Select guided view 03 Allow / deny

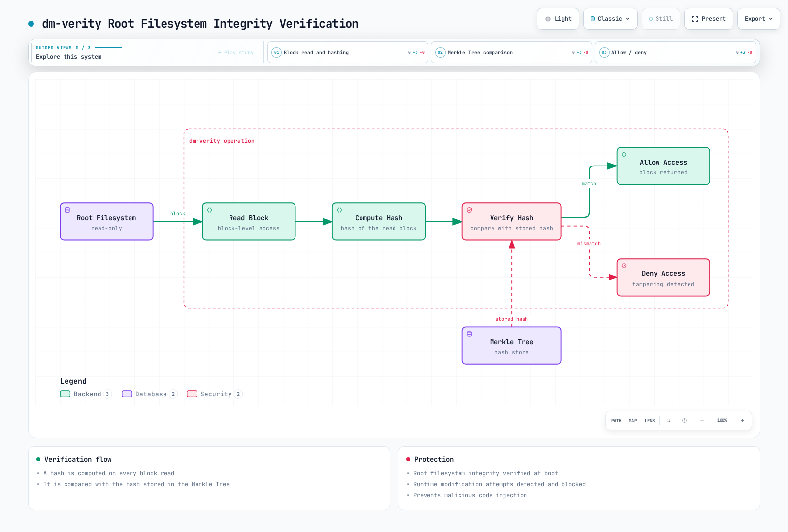point(675,52)
